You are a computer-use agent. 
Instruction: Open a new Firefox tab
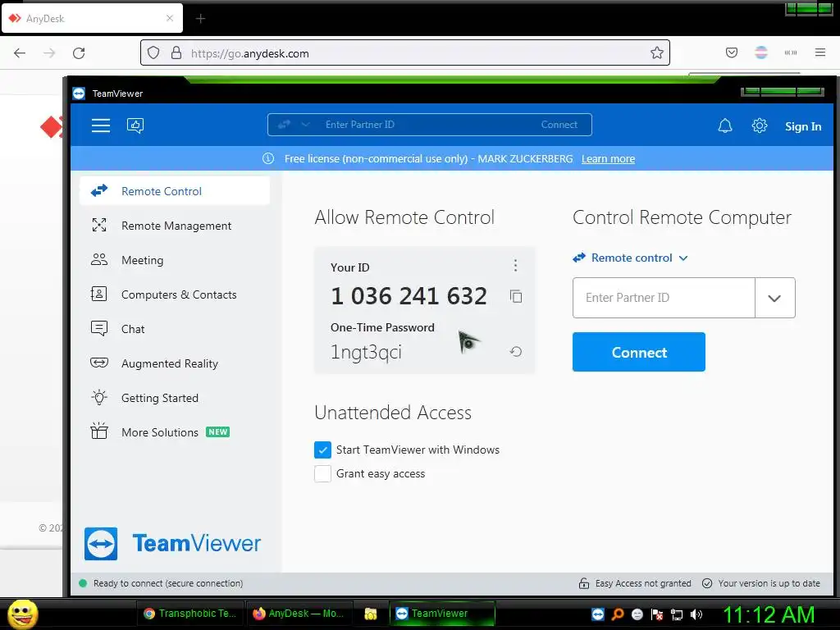click(200, 19)
